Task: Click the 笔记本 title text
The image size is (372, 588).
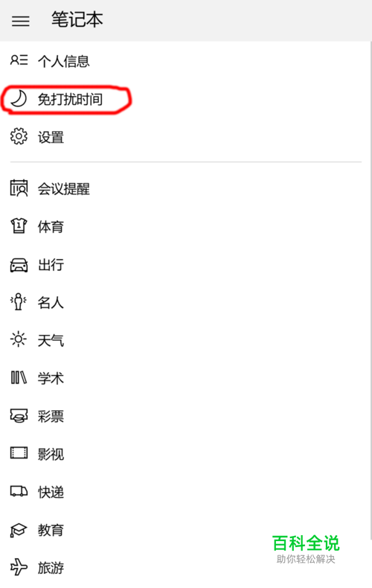Action: click(77, 19)
